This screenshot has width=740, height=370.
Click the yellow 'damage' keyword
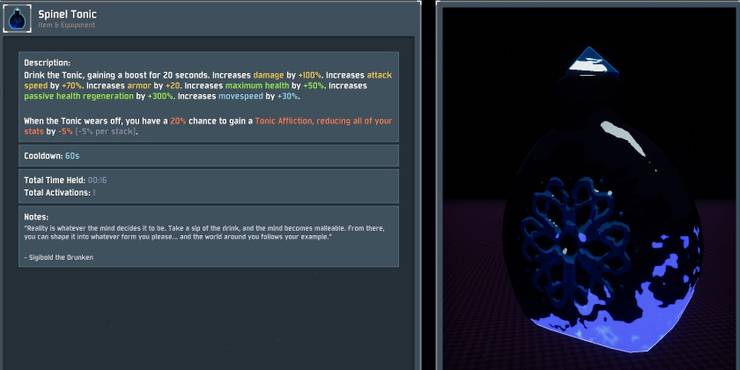[x=269, y=75]
